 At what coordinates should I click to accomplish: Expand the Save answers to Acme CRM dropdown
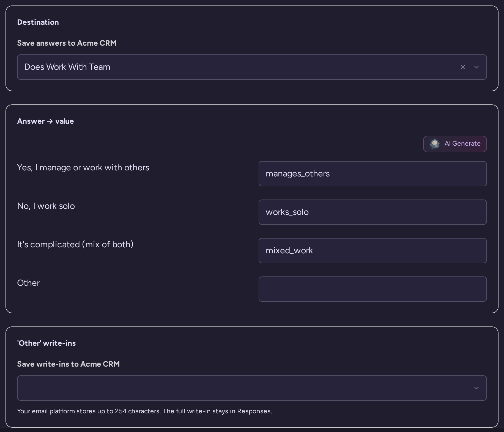click(x=476, y=67)
